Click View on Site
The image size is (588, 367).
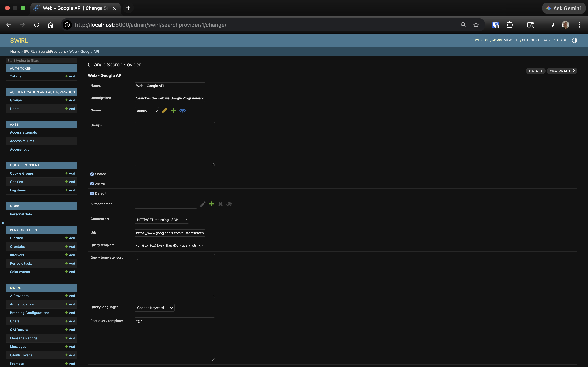point(561,71)
